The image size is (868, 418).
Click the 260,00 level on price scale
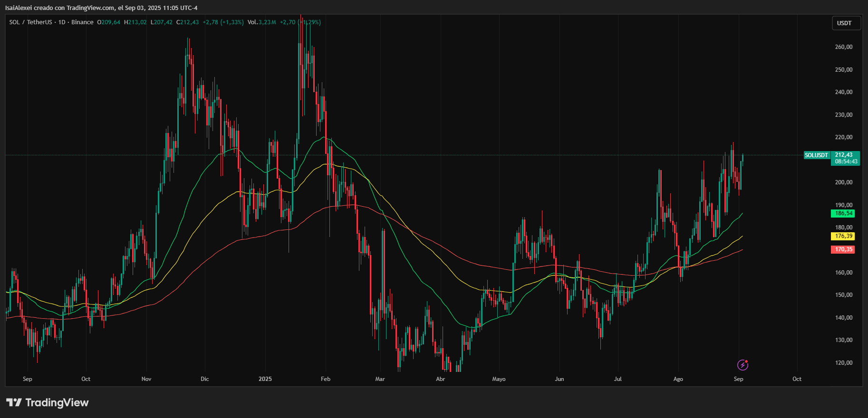point(843,47)
